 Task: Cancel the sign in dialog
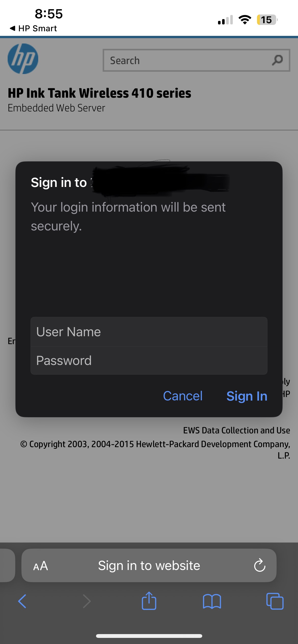click(x=183, y=396)
